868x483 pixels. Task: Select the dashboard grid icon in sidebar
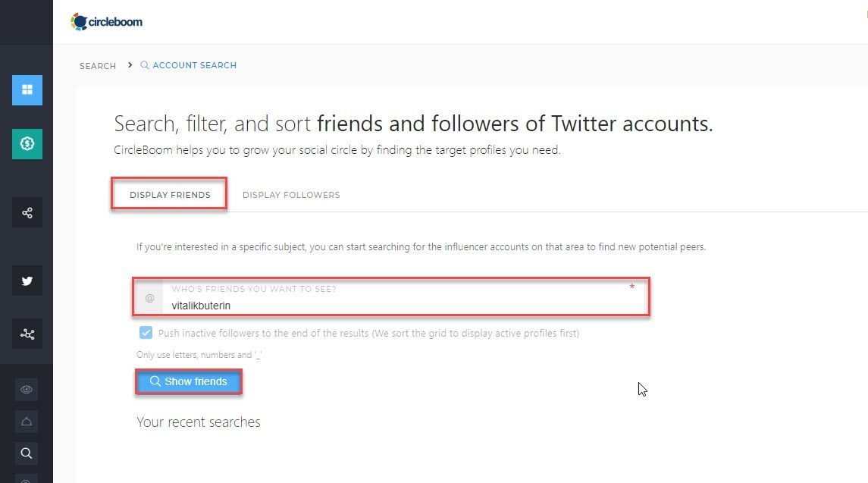(x=27, y=89)
